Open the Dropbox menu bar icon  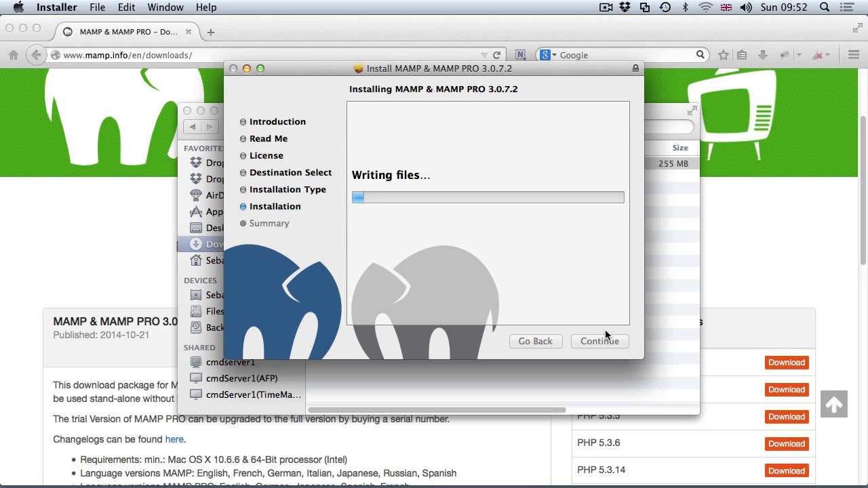tap(625, 7)
